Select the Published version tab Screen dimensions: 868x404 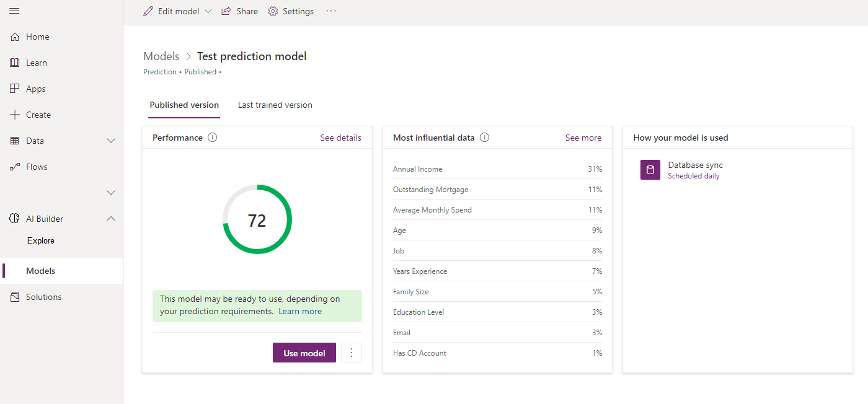coord(184,105)
